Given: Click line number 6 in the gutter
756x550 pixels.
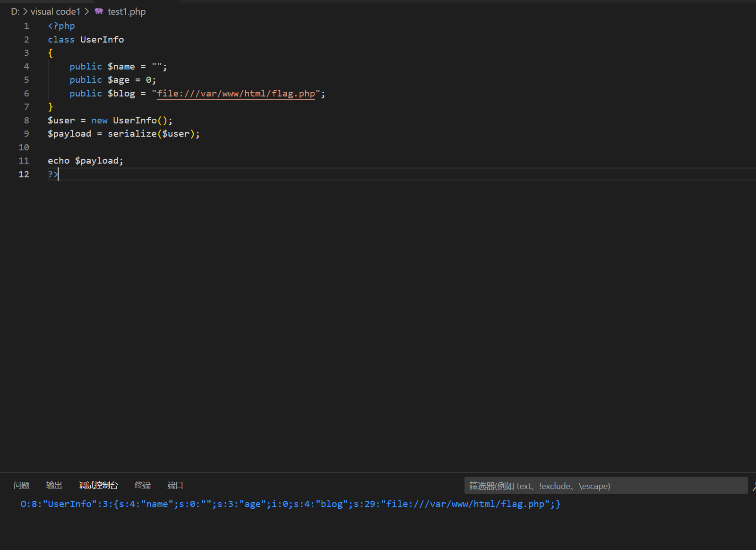Looking at the screenshot, I should pyautogui.click(x=26, y=94).
